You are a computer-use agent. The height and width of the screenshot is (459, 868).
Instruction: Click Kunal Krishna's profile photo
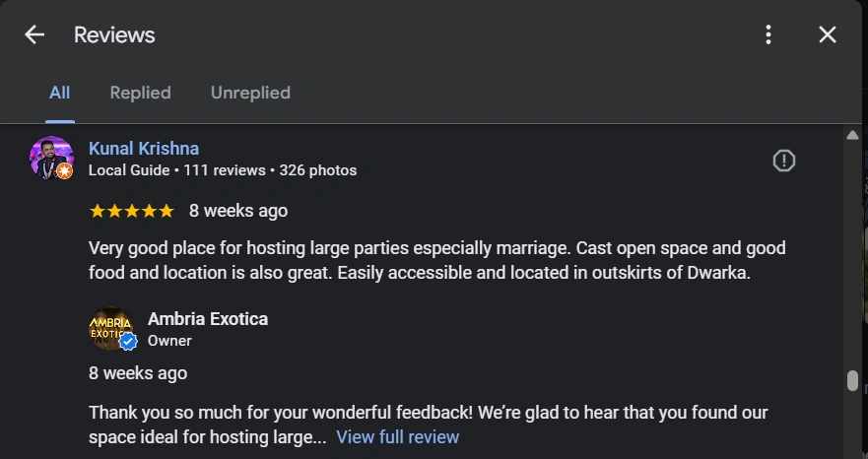50,156
